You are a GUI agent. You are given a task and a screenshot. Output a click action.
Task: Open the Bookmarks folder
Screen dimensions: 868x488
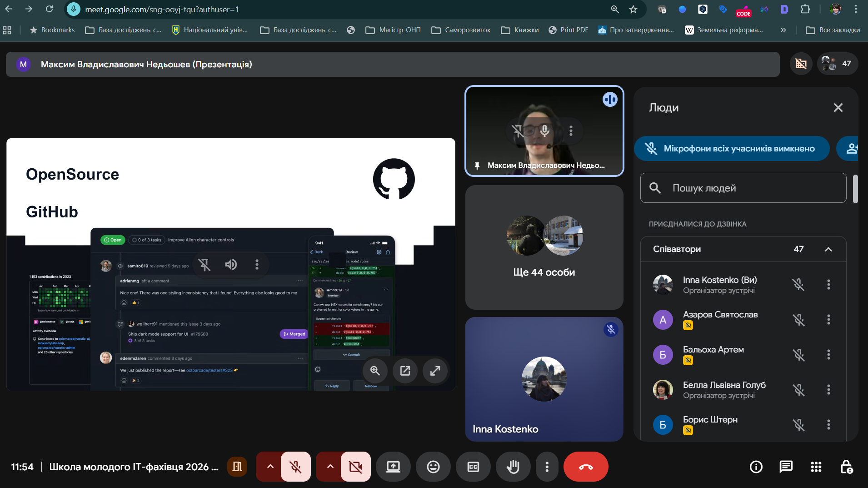coord(52,30)
